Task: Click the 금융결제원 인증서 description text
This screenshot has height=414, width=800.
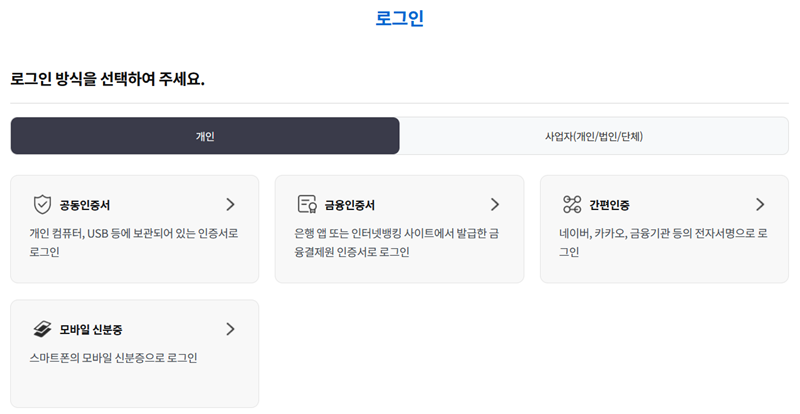Action: coord(396,242)
